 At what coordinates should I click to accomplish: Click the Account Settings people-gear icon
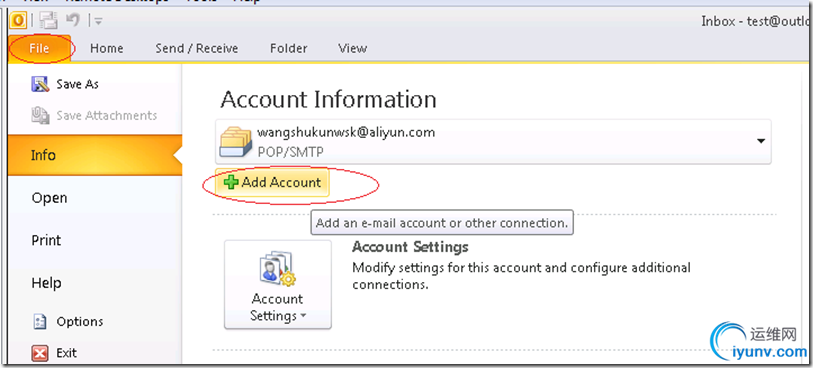(x=277, y=269)
